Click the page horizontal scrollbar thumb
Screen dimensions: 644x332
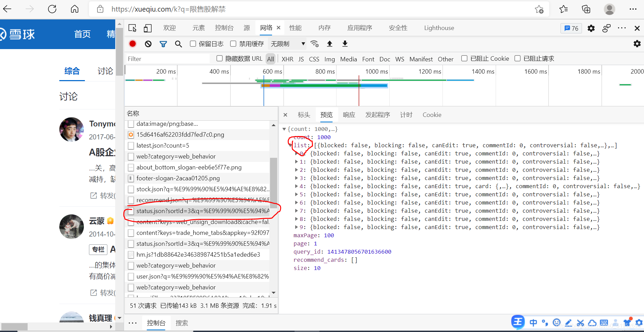tap(14, 327)
